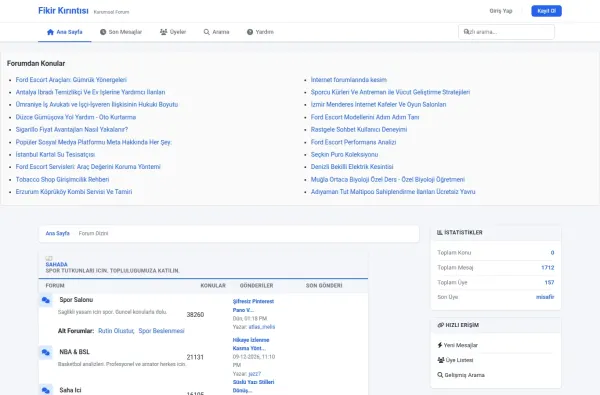Open İzmir Menderes İnternet Kafeler topic
This screenshot has width=600, height=395.
[378, 104]
